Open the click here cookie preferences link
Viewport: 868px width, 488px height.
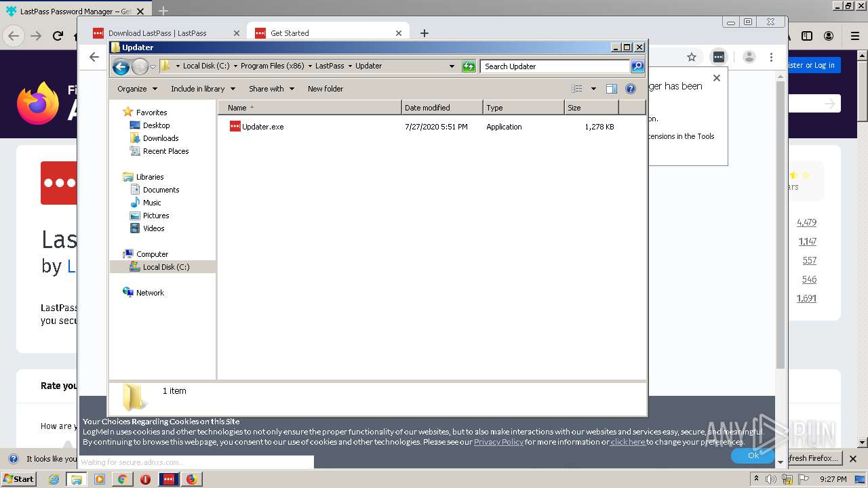[628, 442]
